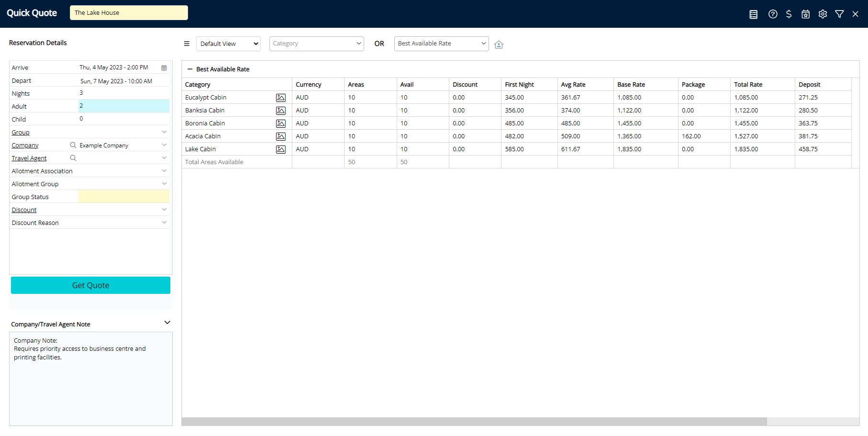
Task: View Eucalypt Cabin image icon
Action: click(x=281, y=98)
